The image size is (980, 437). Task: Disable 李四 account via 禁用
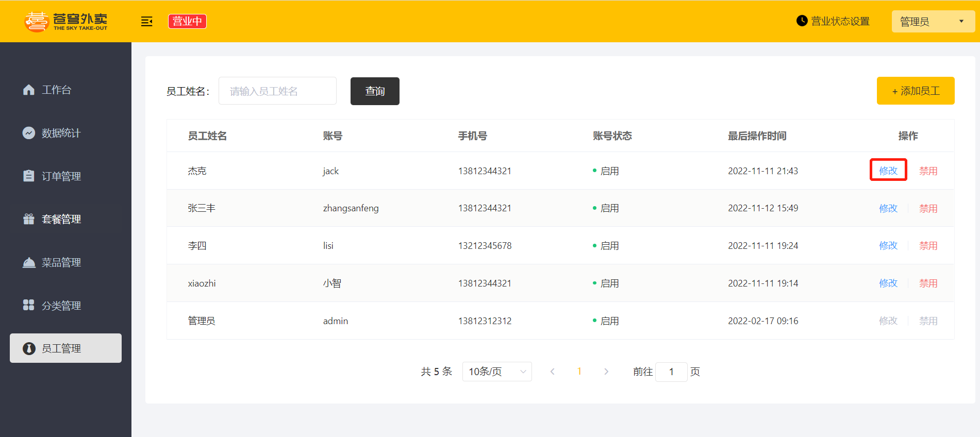point(928,245)
